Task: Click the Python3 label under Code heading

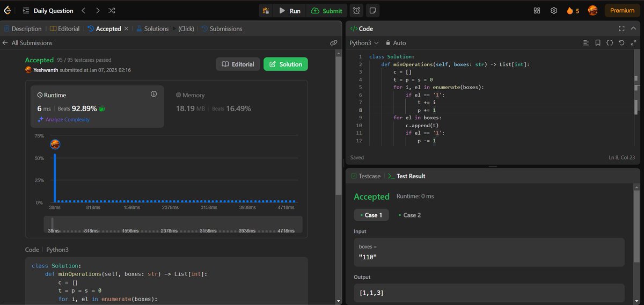Action: [57, 250]
